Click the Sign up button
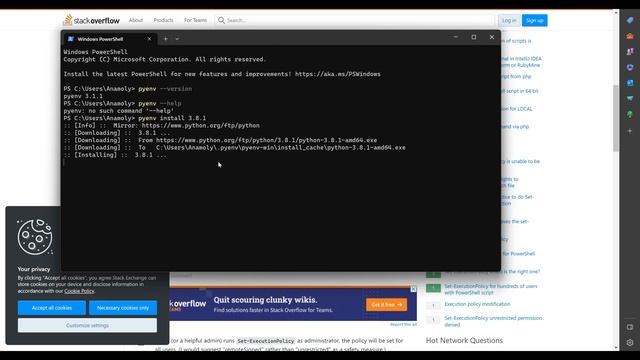 click(x=535, y=20)
